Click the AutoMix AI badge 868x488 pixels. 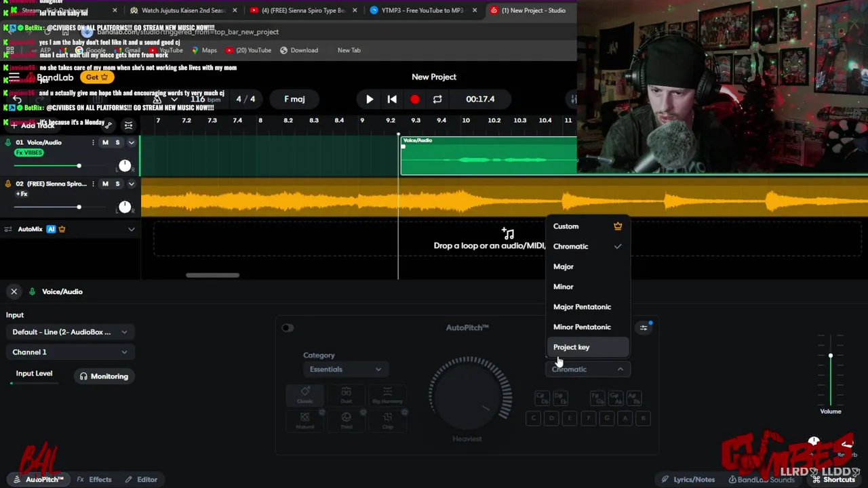51,229
